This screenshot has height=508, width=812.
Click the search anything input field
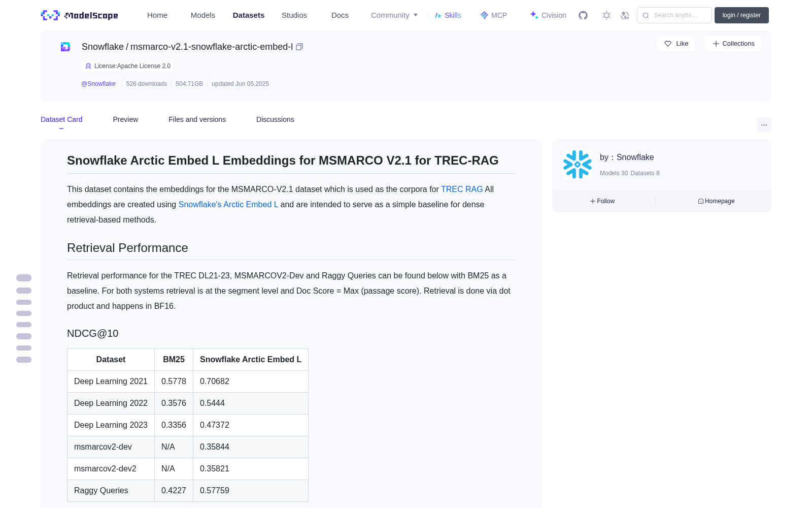point(674,15)
